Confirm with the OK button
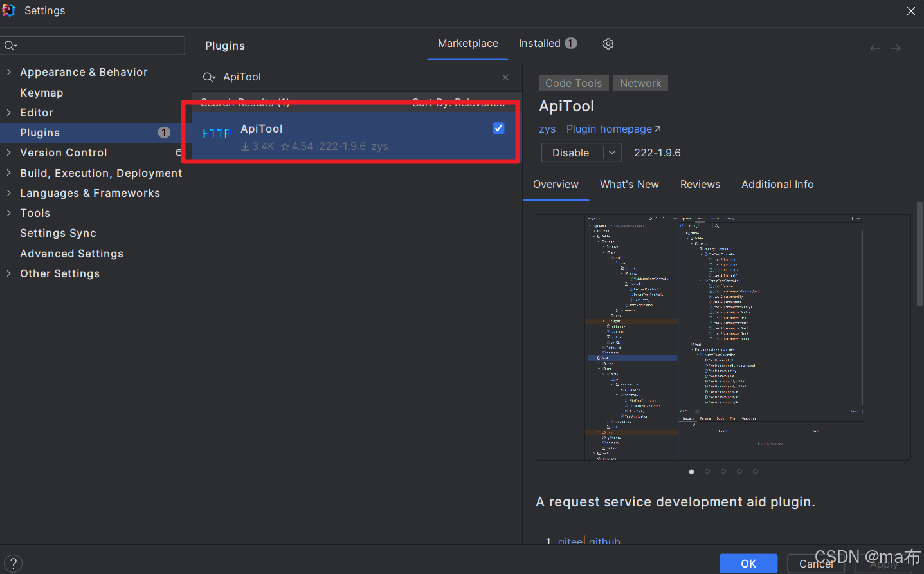This screenshot has width=924, height=574. (x=748, y=564)
